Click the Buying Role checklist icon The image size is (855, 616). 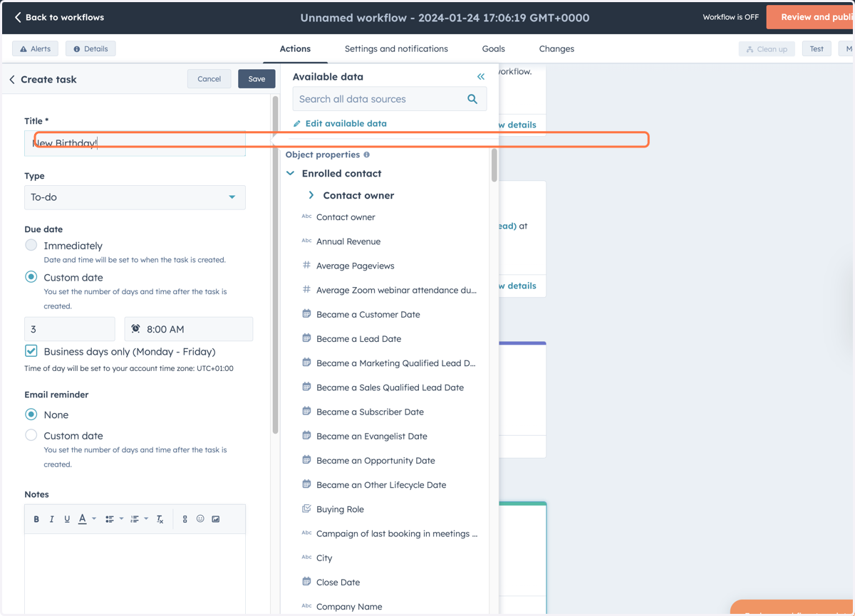pos(306,508)
